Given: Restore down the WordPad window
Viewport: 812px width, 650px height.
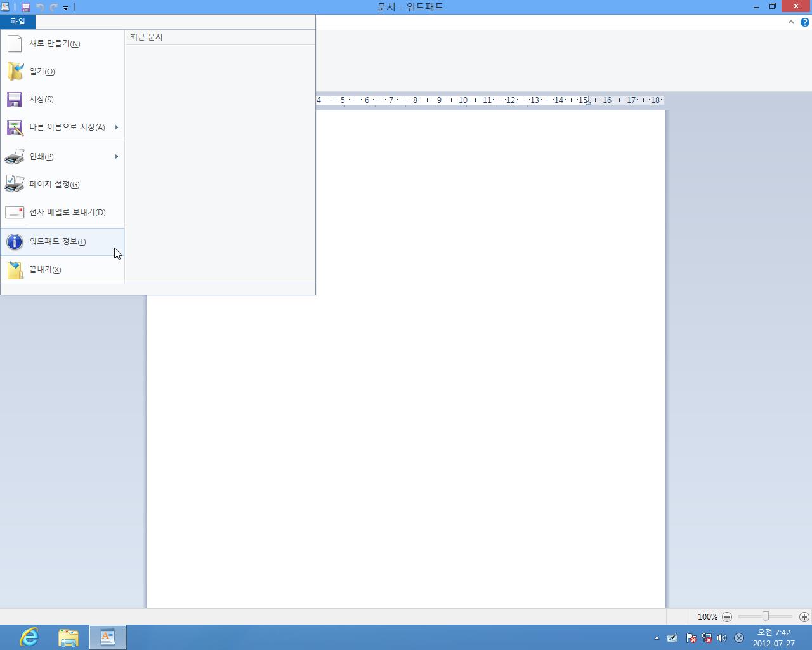Looking at the screenshot, I should (773, 7).
